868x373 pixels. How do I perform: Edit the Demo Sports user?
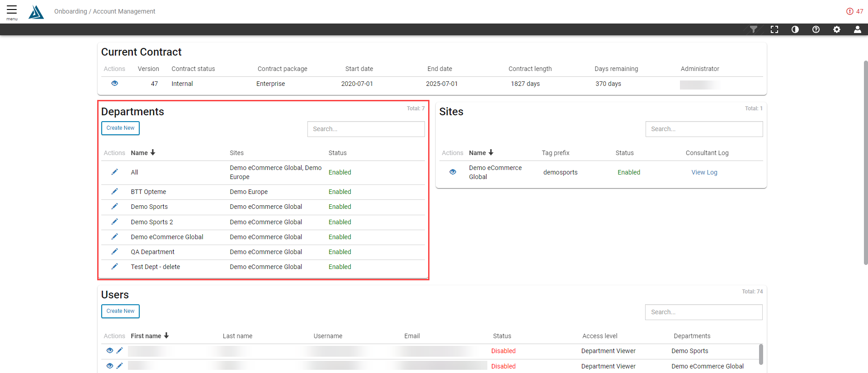(x=120, y=350)
